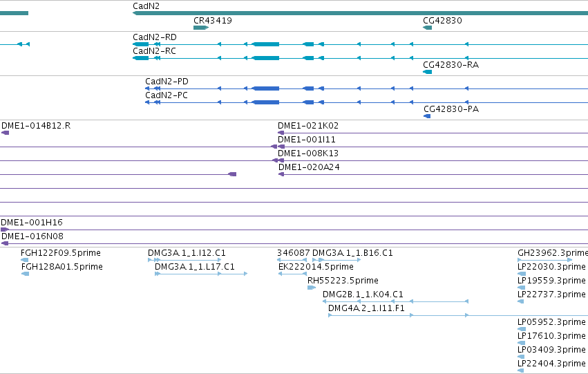Select the 346087 feature label
588x374 pixels.
pyautogui.click(x=294, y=253)
